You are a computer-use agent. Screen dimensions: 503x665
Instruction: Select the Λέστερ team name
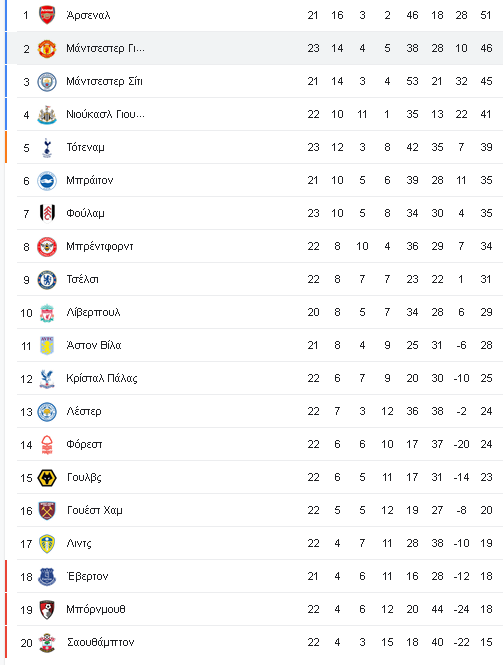[84, 411]
